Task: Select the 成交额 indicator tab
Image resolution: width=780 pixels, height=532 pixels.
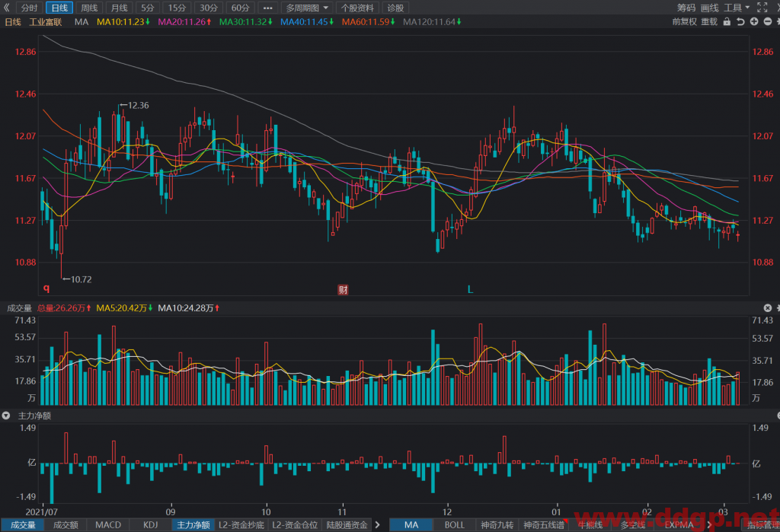Action: tap(66, 525)
